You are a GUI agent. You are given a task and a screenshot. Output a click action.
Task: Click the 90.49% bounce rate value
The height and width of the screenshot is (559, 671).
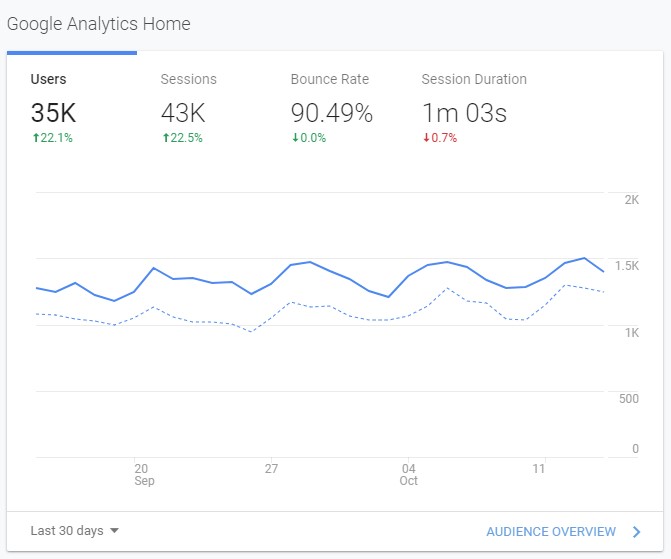click(x=332, y=113)
